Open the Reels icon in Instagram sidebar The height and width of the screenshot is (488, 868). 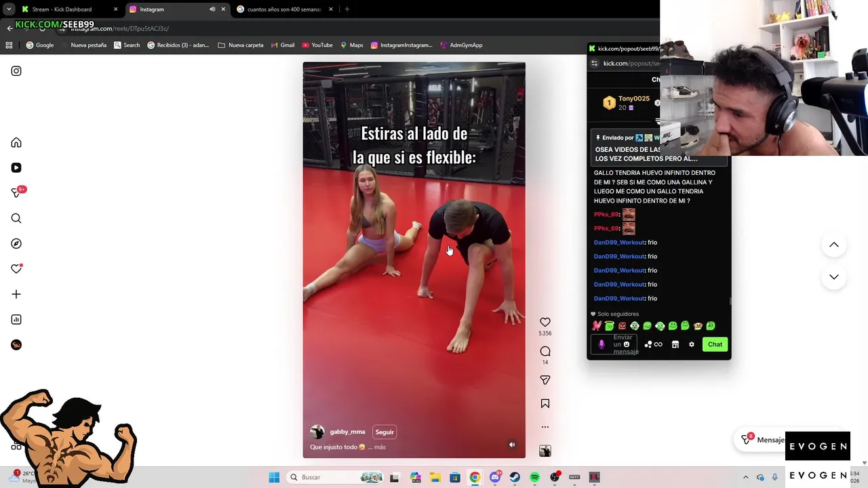pos(16,167)
